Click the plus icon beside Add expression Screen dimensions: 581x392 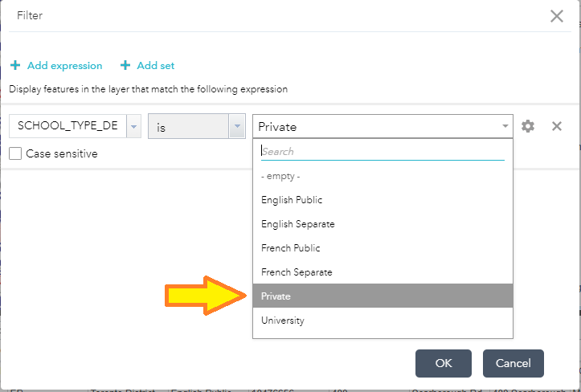(15, 66)
